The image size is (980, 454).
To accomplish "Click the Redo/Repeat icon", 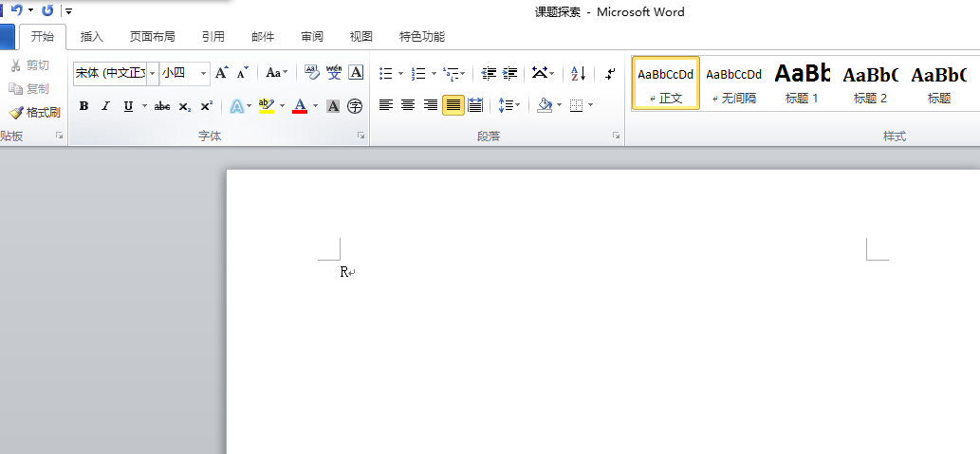I will coord(47,10).
